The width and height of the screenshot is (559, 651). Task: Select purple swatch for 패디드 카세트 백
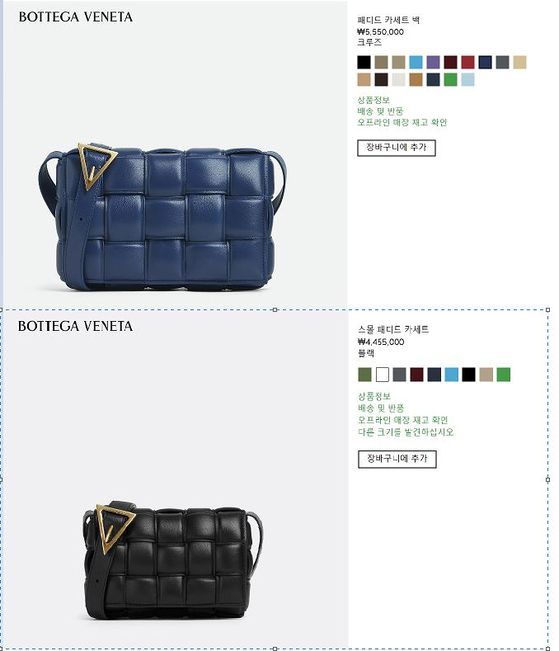pos(433,62)
